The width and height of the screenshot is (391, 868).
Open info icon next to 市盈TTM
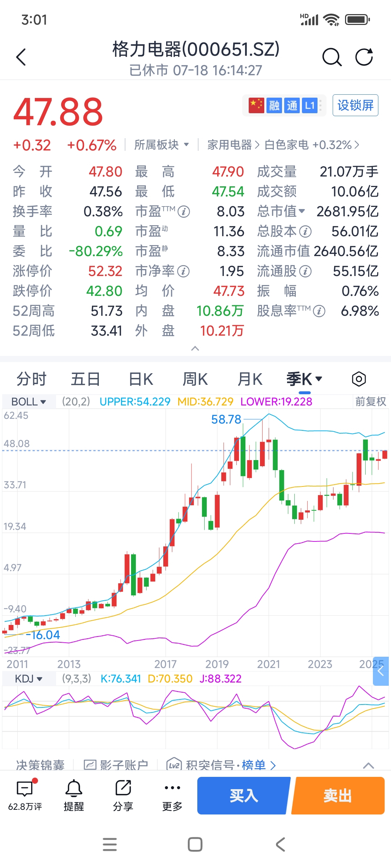coord(184,212)
